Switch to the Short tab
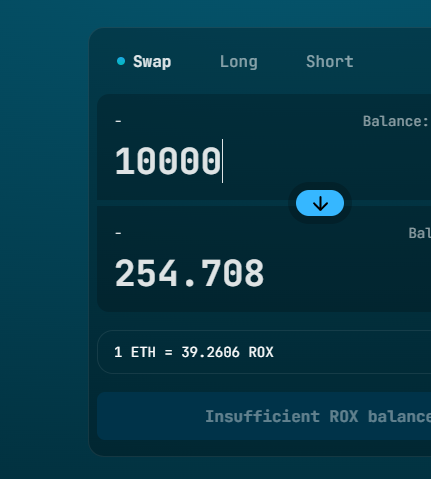The image size is (431, 479). 330,62
